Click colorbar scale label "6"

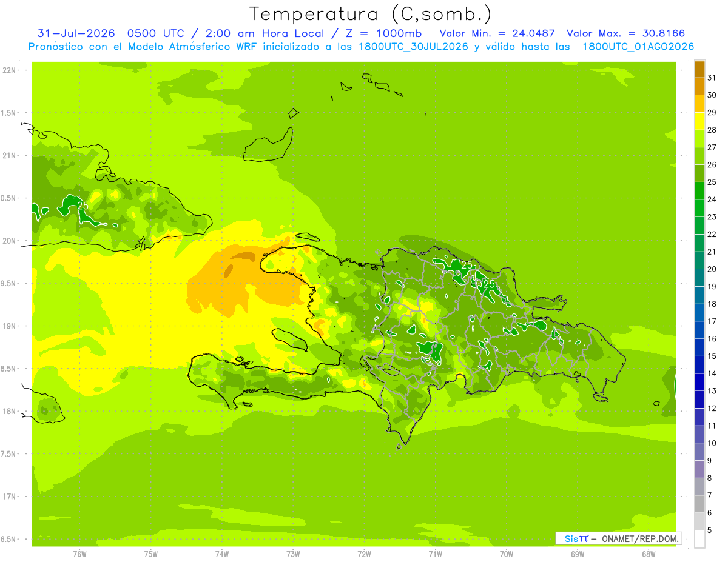pyautogui.click(x=709, y=513)
